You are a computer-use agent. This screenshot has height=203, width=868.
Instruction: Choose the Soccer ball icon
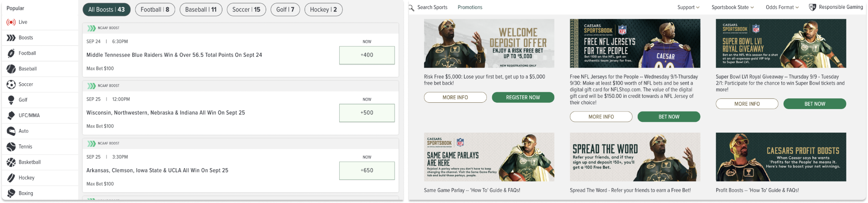[11, 84]
